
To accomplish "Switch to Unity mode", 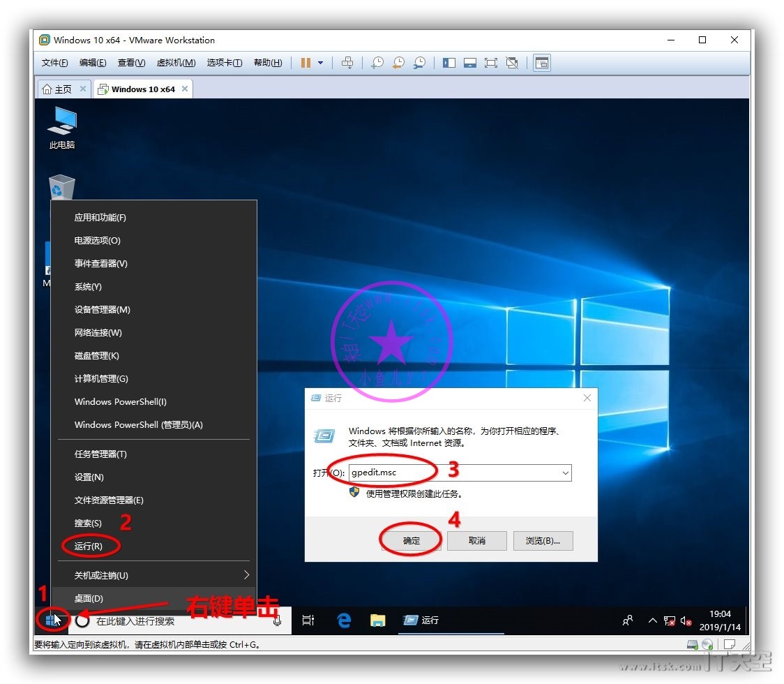I will [x=512, y=63].
